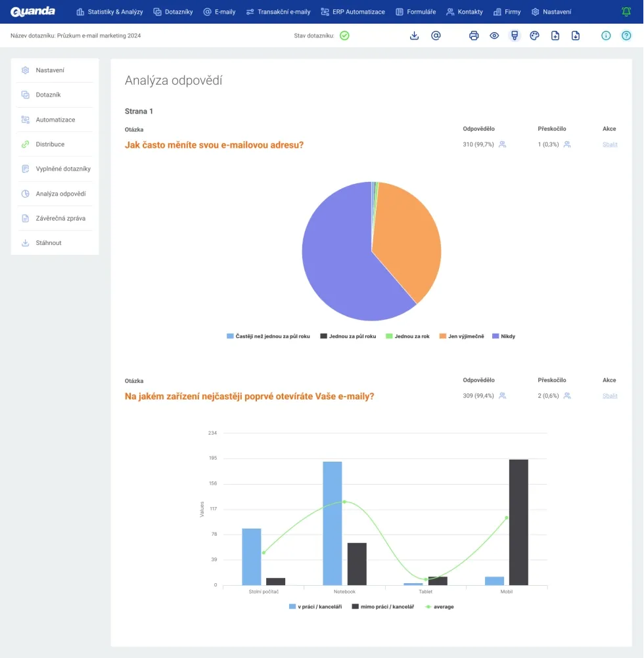Viewport: 644px width, 658px height.
Task: Open the color palette theme icon
Action: (534, 35)
